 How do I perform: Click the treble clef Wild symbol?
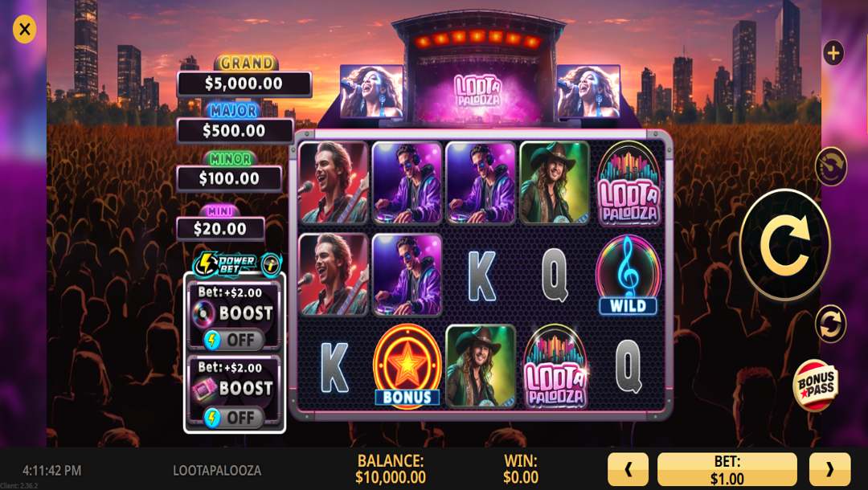tap(628, 275)
